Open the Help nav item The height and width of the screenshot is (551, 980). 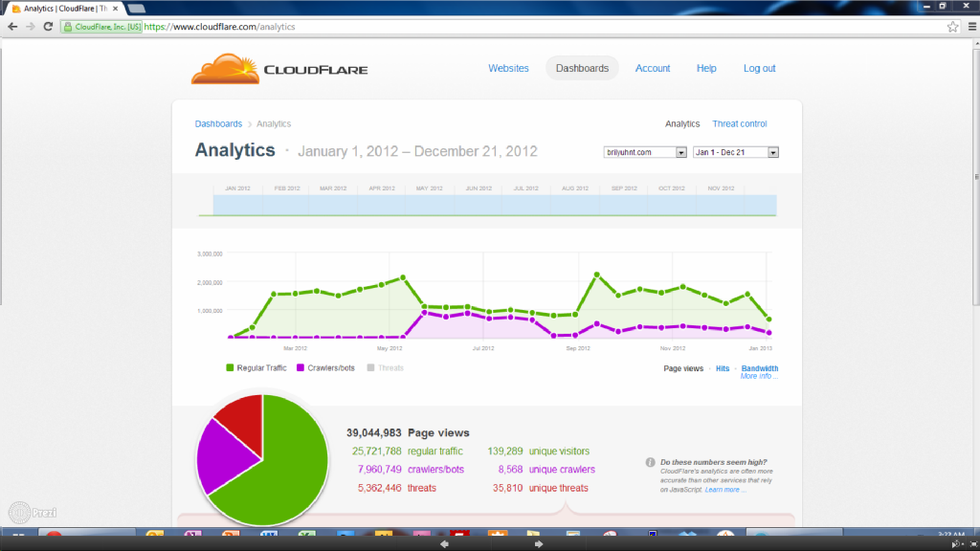706,68
